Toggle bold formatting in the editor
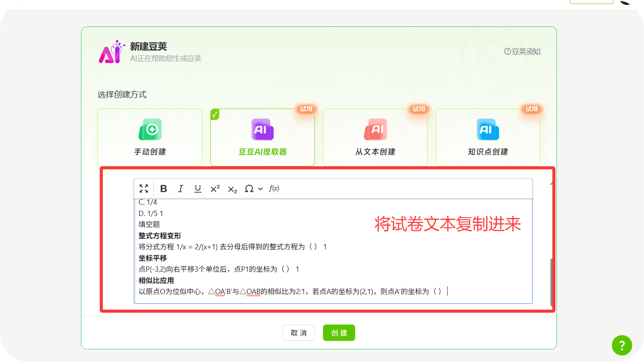This screenshot has height=362, width=644. (x=164, y=188)
